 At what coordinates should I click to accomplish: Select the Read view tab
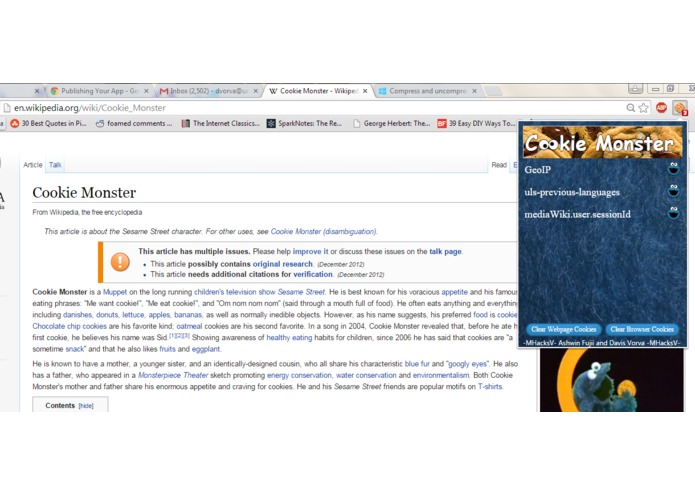click(x=499, y=165)
